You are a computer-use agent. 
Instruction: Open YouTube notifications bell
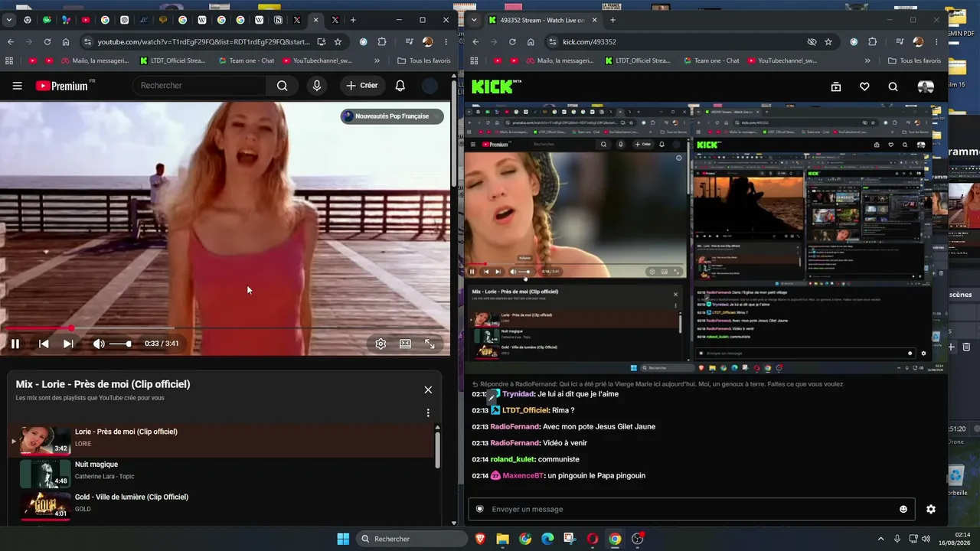(x=400, y=86)
